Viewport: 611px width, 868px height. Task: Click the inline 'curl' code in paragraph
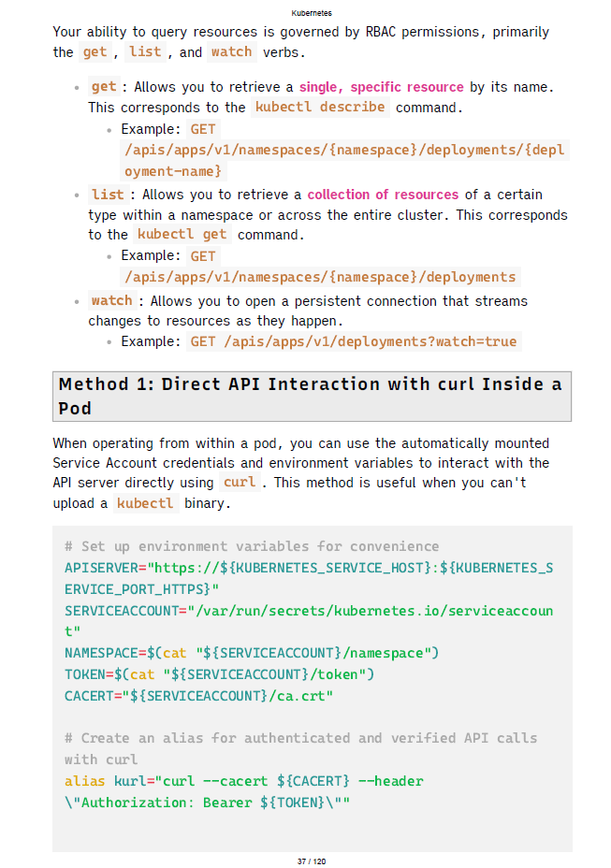click(240, 483)
